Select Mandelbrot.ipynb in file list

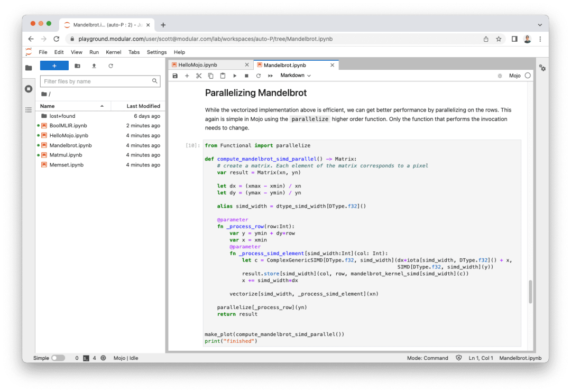click(x=100, y=145)
